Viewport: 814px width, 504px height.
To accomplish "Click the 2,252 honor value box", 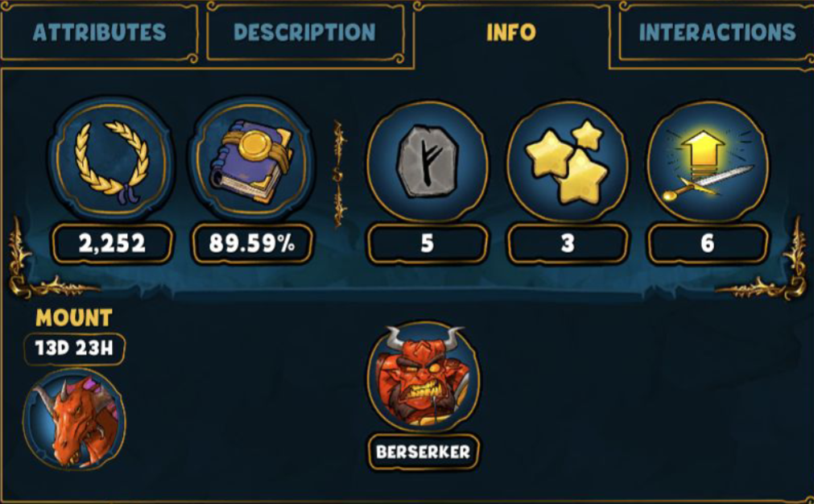I will (112, 243).
